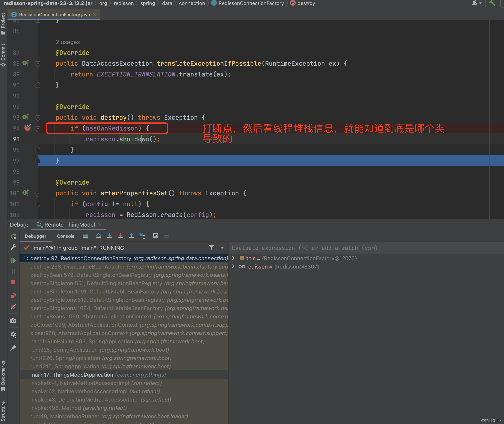The image size is (504, 424).
Task: Click the Resume Program icon
Action: coord(14,260)
